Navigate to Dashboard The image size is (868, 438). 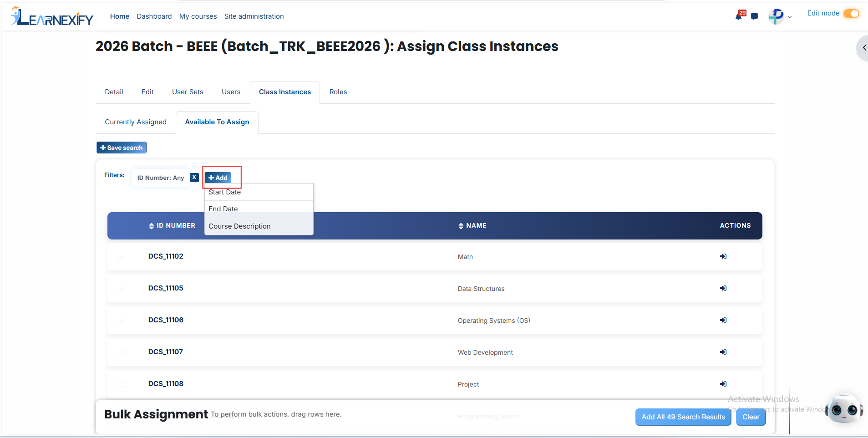click(x=154, y=16)
